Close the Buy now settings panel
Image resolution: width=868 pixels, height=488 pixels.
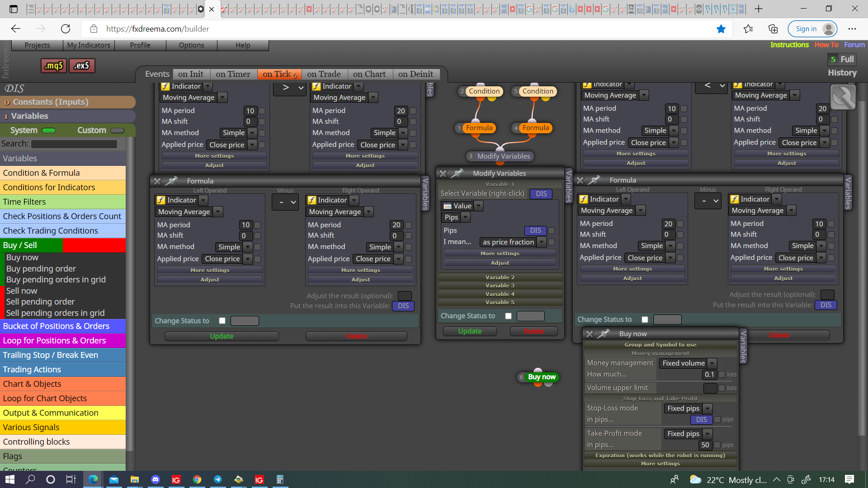point(590,334)
